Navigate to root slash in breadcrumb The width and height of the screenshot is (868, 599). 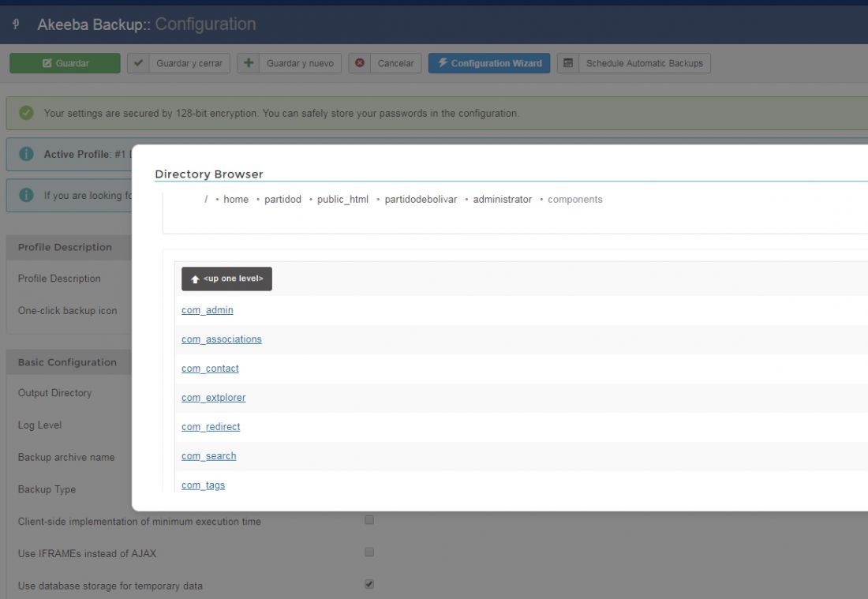(x=206, y=200)
